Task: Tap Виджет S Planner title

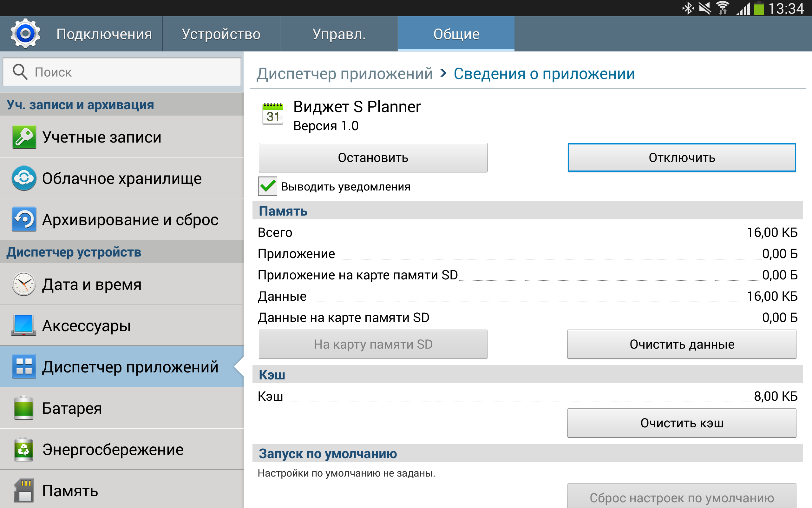Action: point(357,106)
